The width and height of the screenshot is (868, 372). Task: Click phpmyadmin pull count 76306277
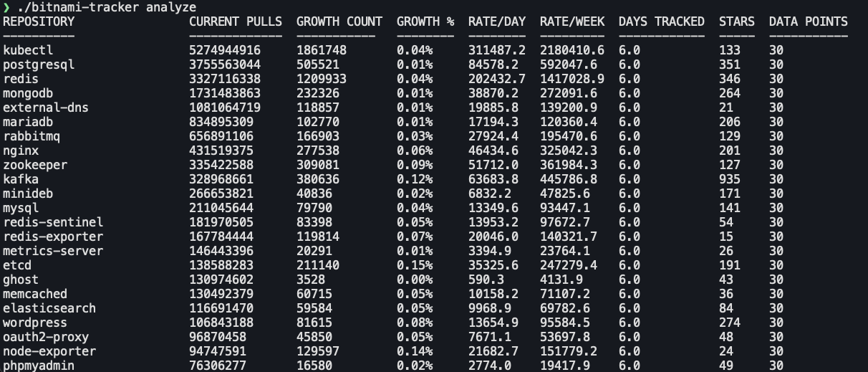click(218, 366)
